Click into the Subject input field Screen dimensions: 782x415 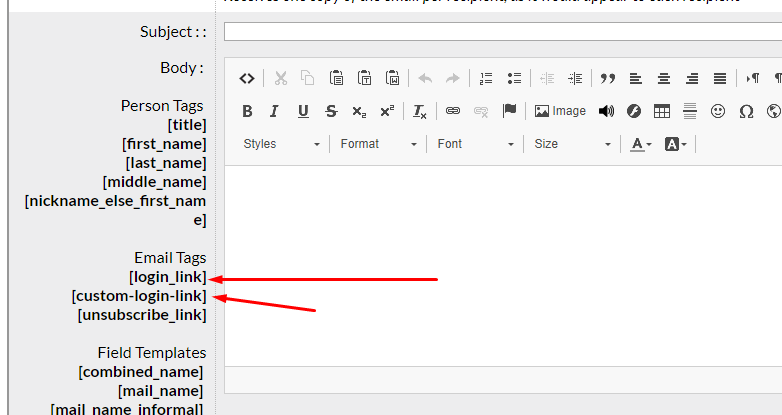pyautogui.click(x=500, y=32)
